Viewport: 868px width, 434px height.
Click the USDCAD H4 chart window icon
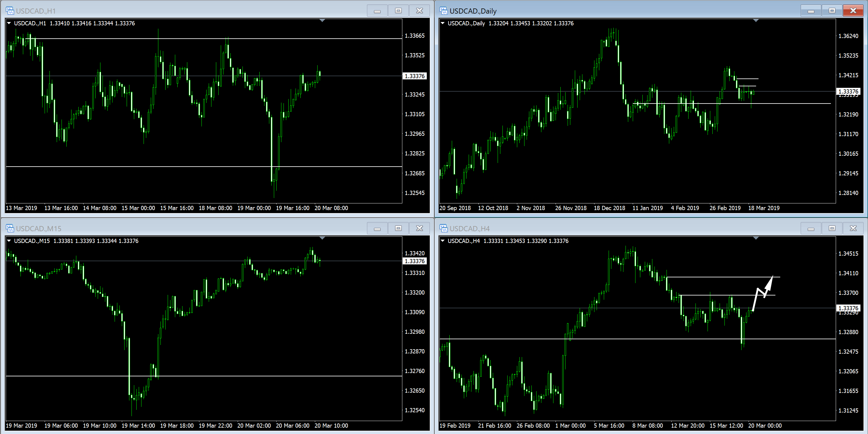pyautogui.click(x=443, y=228)
